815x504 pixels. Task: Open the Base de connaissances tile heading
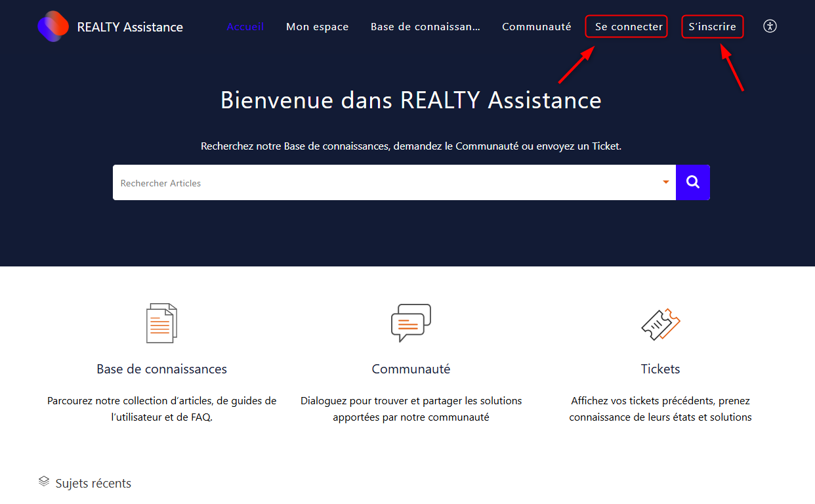(x=161, y=369)
